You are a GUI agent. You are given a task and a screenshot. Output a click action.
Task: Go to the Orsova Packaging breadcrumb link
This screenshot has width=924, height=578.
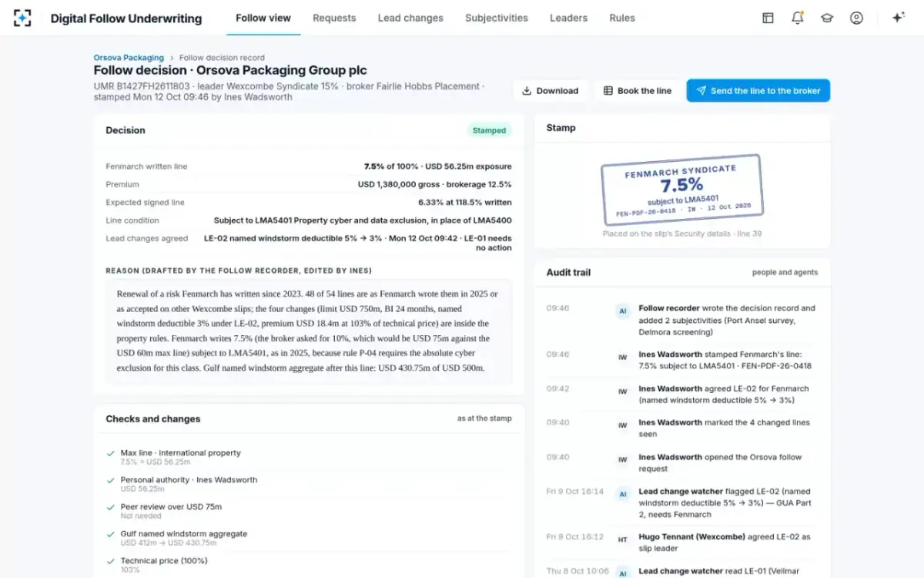[x=129, y=58]
